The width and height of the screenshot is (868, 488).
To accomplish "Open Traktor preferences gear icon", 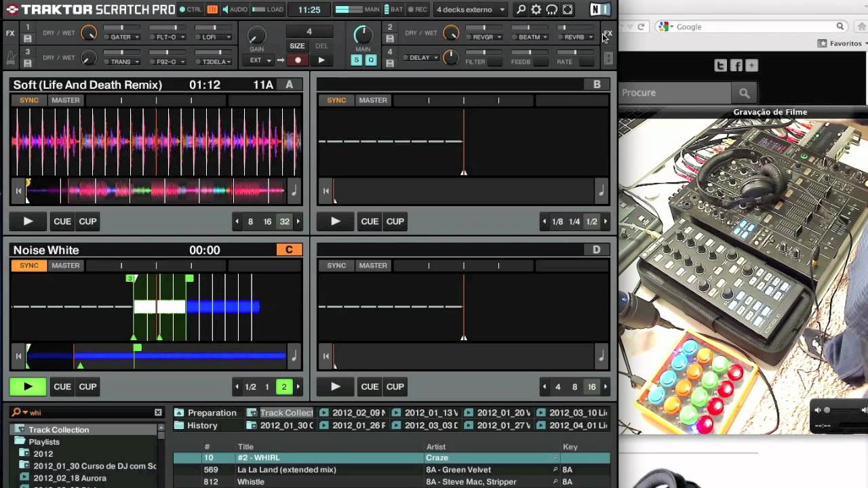I will pyautogui.click(x=536, y=9).
